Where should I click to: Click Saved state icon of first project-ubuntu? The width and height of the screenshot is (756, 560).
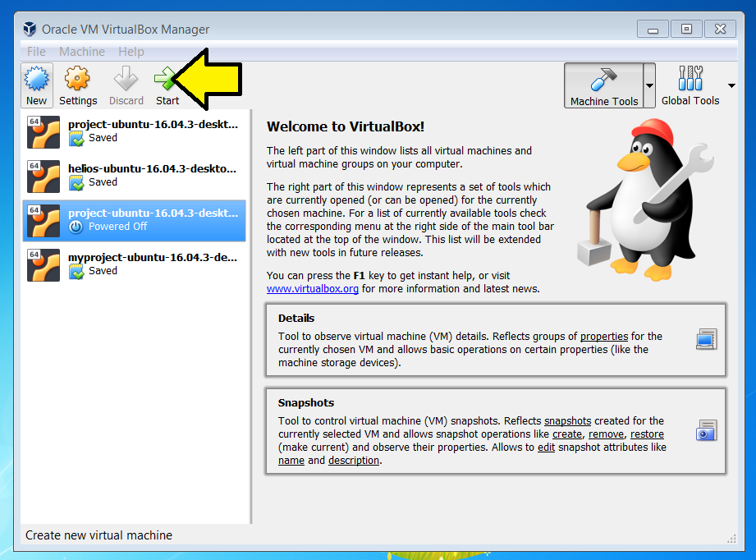coord(76,139)
